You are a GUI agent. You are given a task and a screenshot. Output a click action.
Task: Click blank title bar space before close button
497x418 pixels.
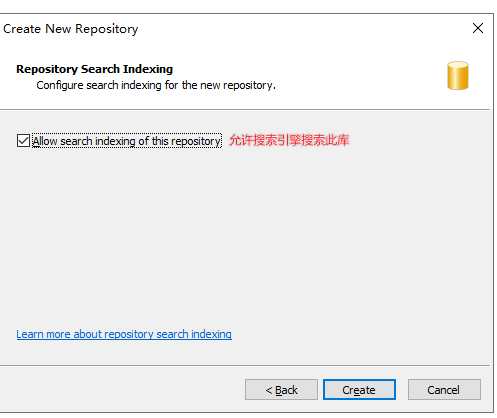click(x=300, y=29)
